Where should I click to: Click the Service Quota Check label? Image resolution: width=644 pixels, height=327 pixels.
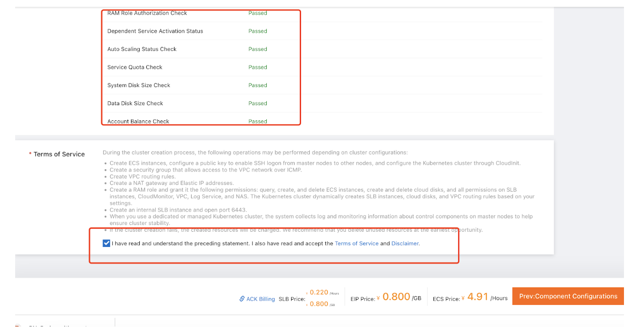(135, 67)
